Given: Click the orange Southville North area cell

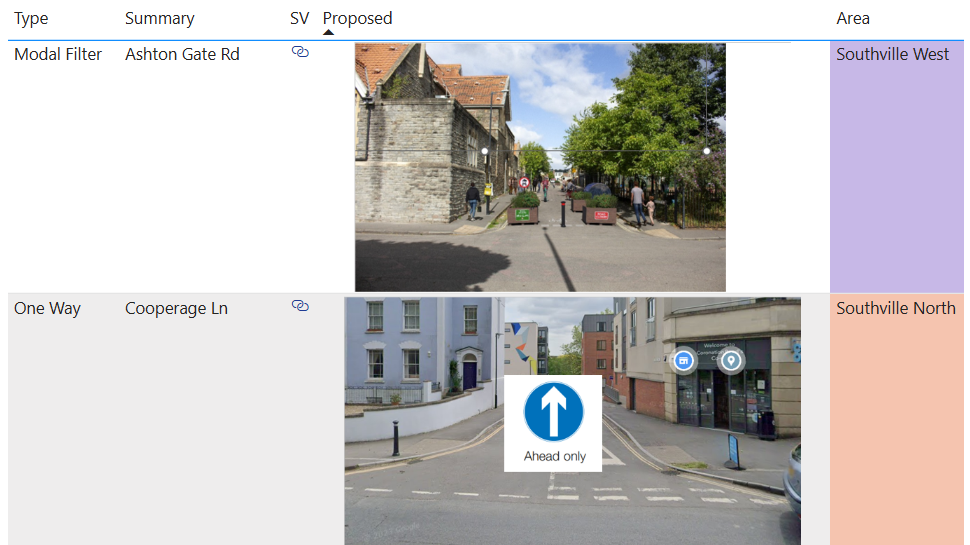Looking at the screenshot, I should 896,420.
